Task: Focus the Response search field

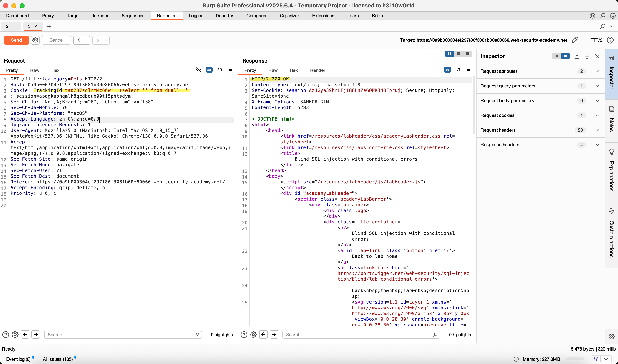Action: click(x=361, y=335)
